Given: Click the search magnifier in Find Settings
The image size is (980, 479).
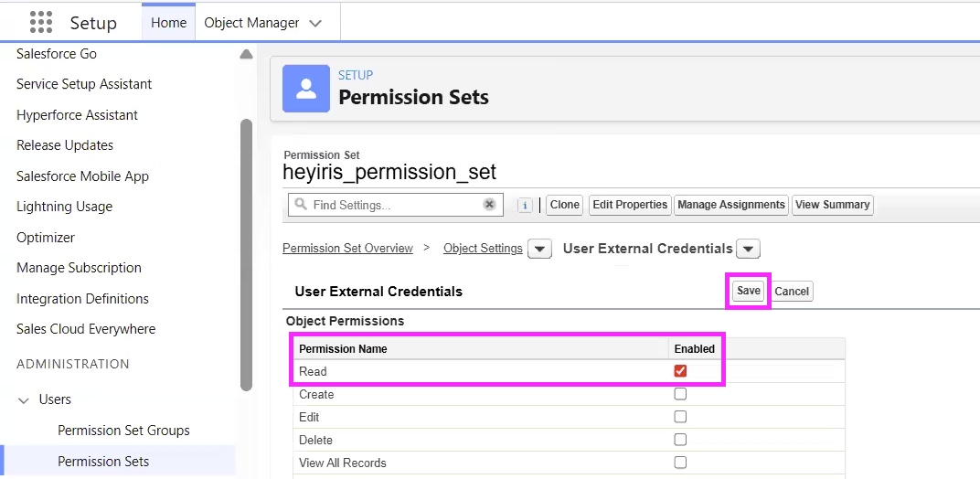Looking at the screenshot, I should [x=301, y=205].
